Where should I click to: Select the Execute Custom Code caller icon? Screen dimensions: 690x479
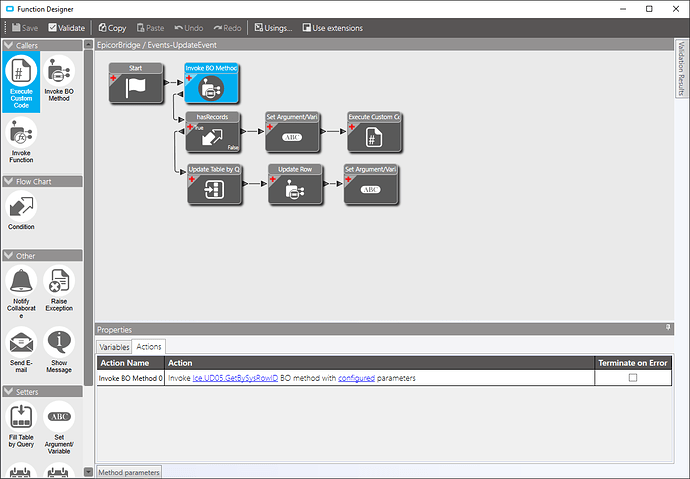21,82
